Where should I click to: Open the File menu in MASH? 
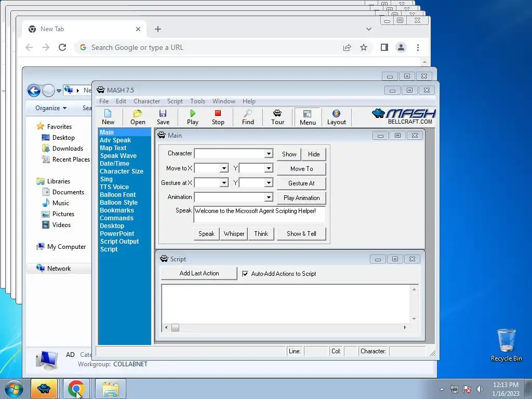(x=104, y=101)
